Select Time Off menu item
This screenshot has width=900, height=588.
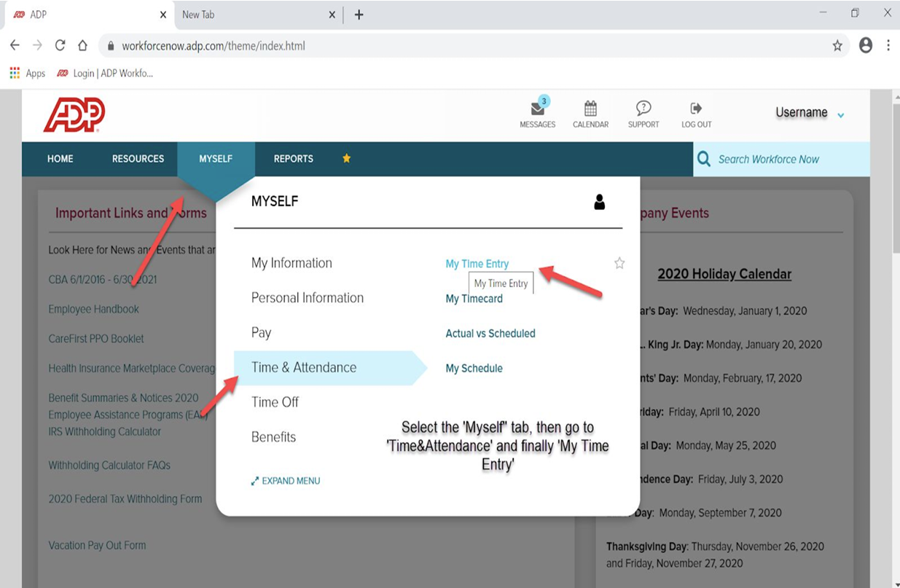pos(275,402)
